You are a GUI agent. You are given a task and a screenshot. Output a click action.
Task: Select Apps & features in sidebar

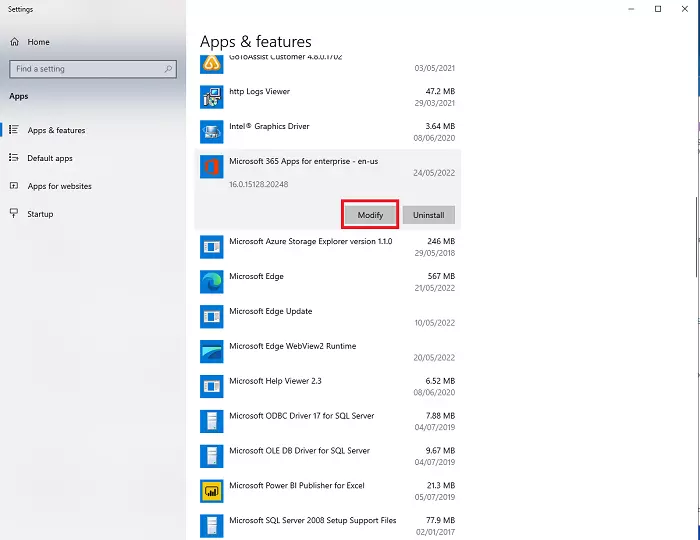56,130
